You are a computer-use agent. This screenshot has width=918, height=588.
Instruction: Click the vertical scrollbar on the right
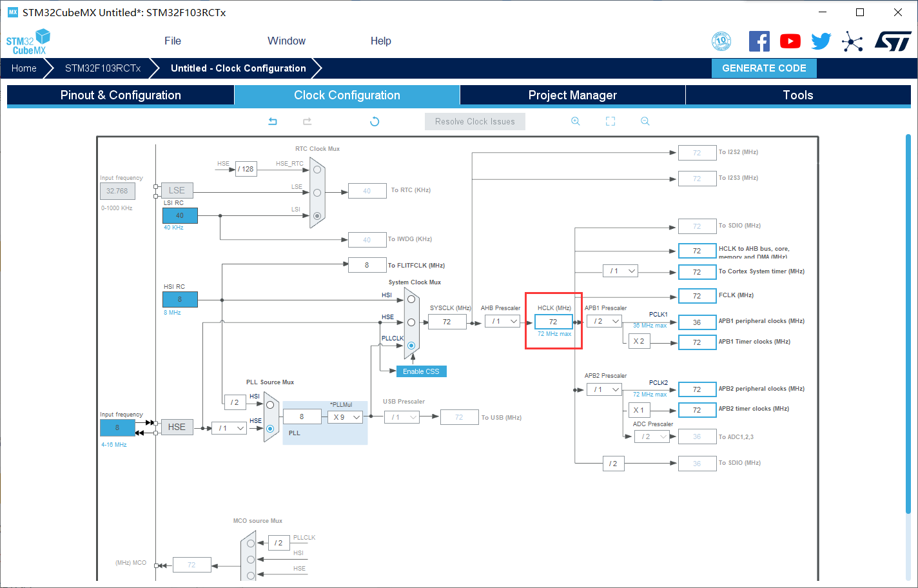point(908,322)
